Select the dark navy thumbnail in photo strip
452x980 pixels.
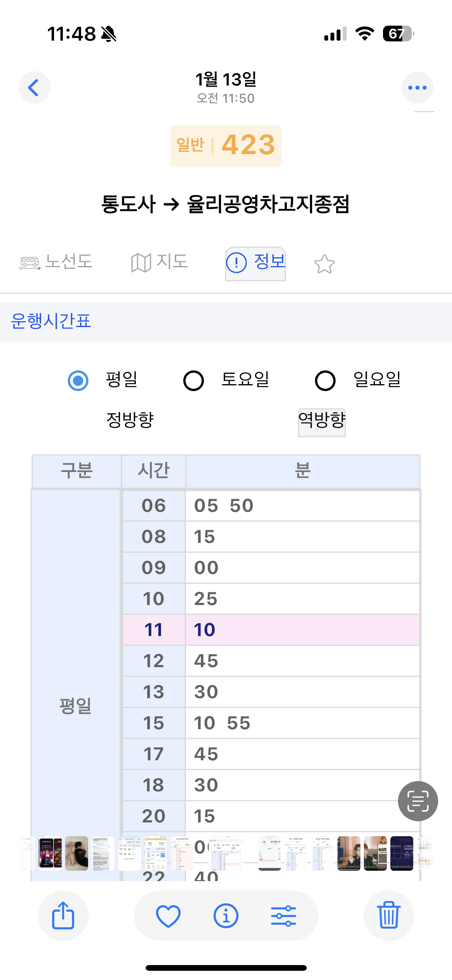pyautogui.click(x=401, y=853)
